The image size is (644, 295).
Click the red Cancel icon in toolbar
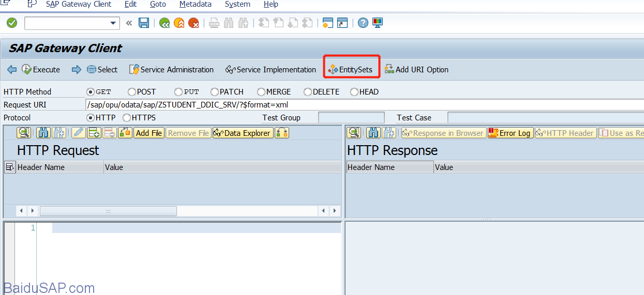[x=193, y=23]
